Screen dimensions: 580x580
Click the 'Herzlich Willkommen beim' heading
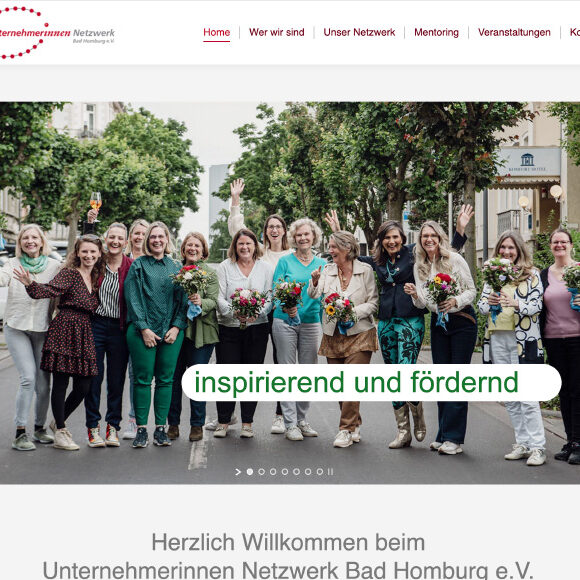coord(288,542)
